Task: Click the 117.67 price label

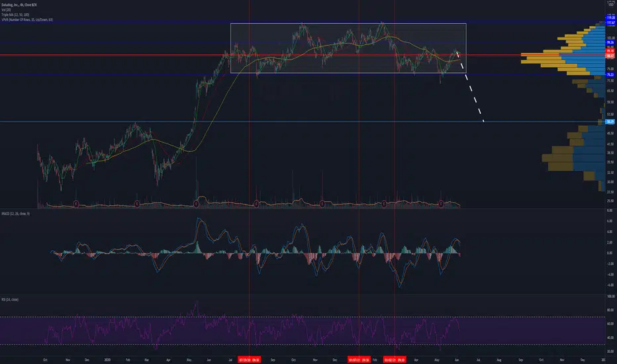Action: [x=610, y=23]
